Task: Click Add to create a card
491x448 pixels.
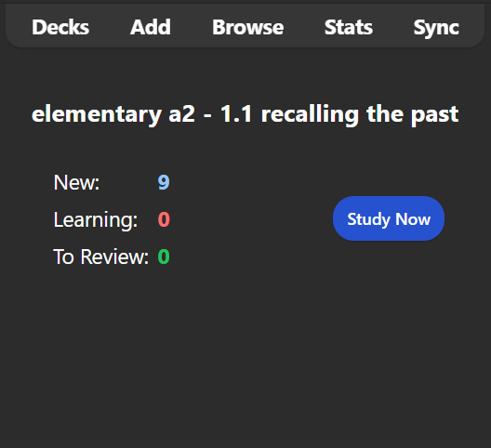Action: (151, 27)
